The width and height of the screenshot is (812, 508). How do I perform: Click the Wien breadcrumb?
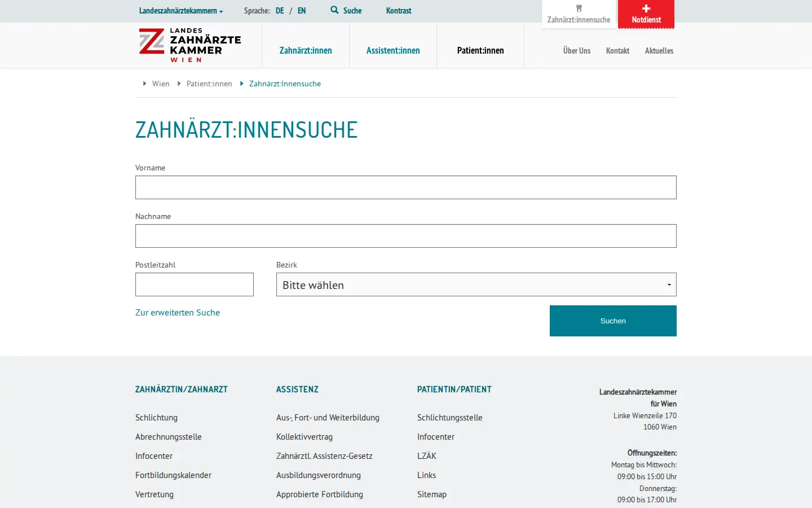161,84
